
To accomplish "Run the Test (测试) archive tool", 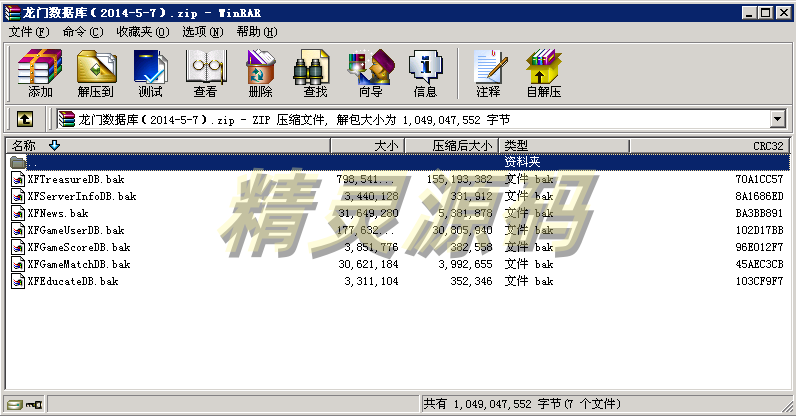I will pyautogui.click(x=150, y=73).
